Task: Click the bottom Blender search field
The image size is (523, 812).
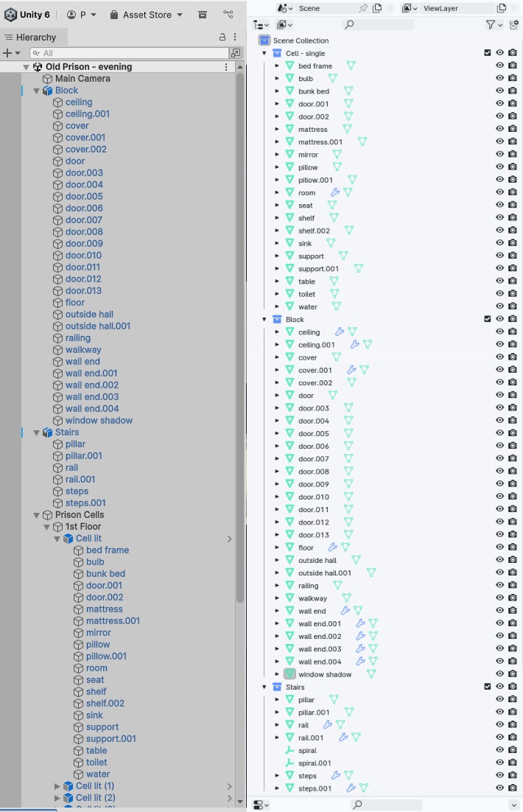Action: coord(386,805)
